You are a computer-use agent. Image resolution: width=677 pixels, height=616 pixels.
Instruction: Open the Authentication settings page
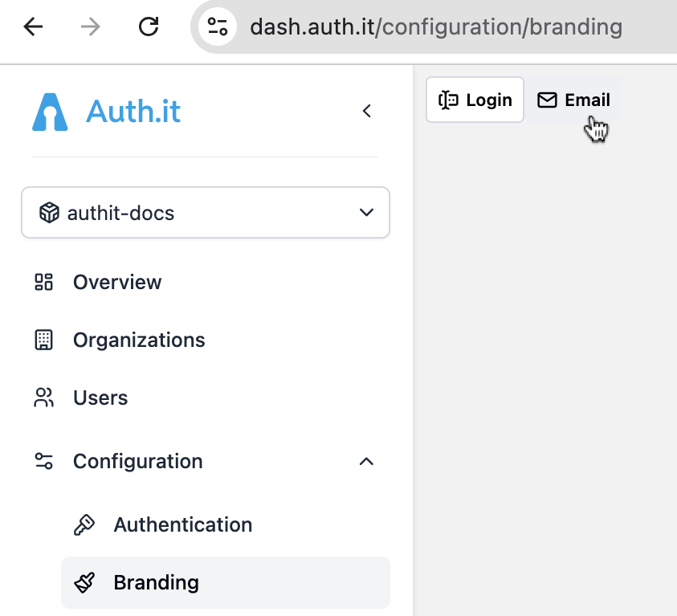(x=182, y=524)
